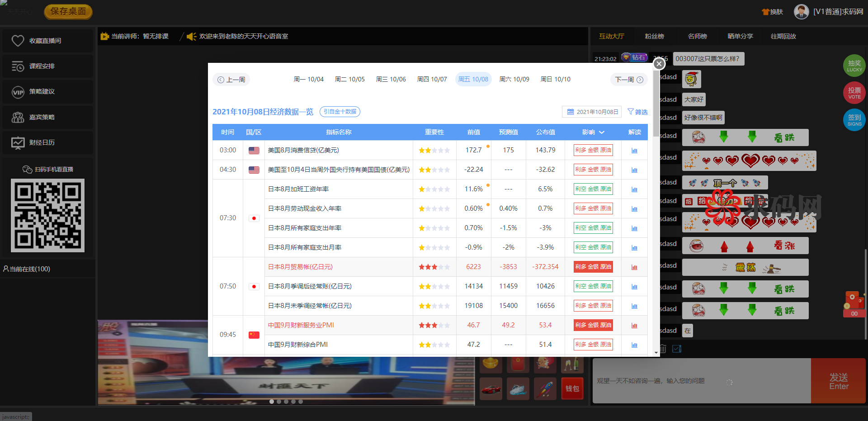Select the 周六 10/09 day tab
This screenshot has height=421, width=868.
click(x=514, y=79)
